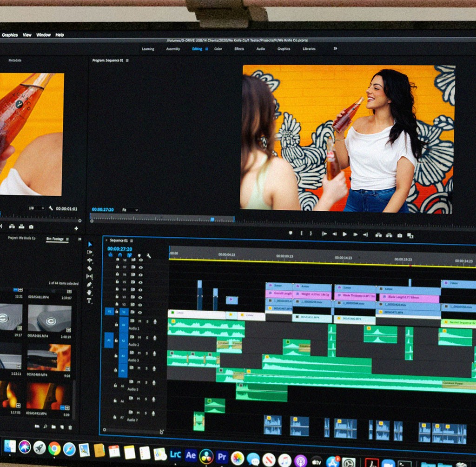Viewport: 476px width, 467px height.
Task: Step forward one frame in Program monitor
Action: tap(355, 234)
